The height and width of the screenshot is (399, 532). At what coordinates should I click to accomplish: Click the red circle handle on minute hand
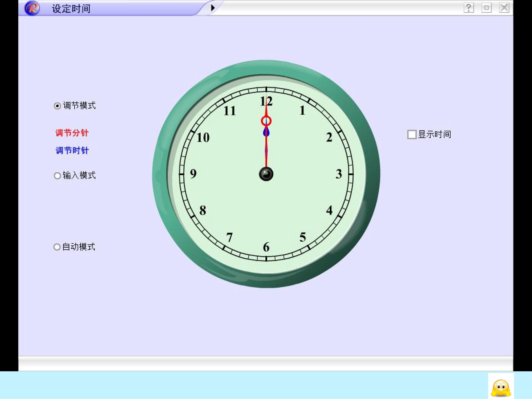(266, 121)
